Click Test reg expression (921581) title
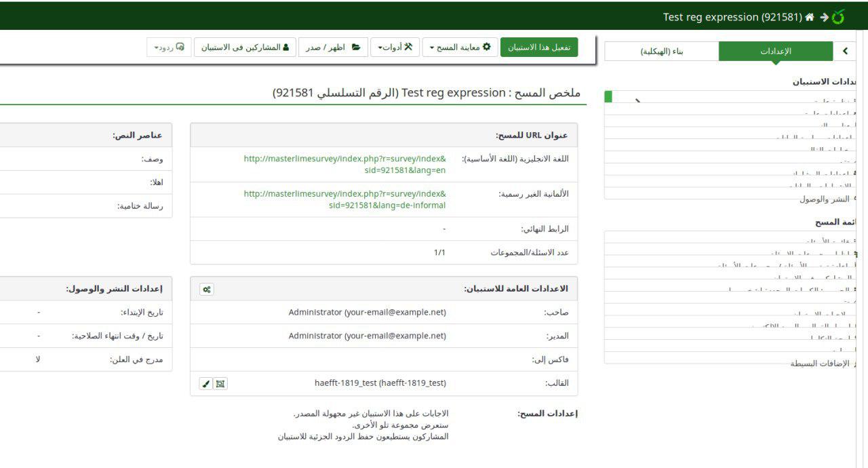Viewport: 868px width, 468px height. pos(732,17)
